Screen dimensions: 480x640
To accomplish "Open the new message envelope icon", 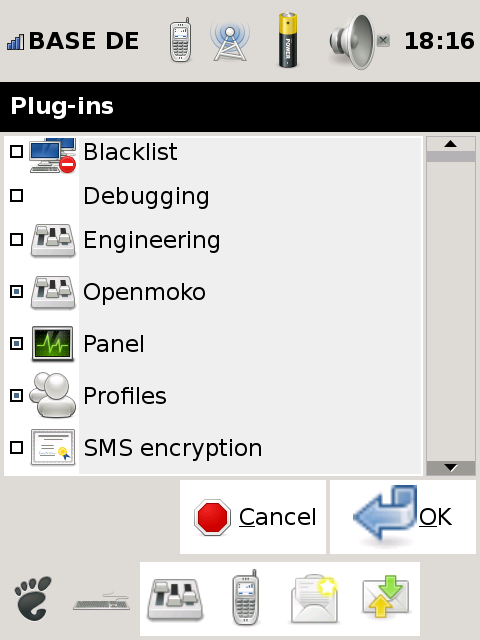I will pyautogui.click(x=314, y=599).
